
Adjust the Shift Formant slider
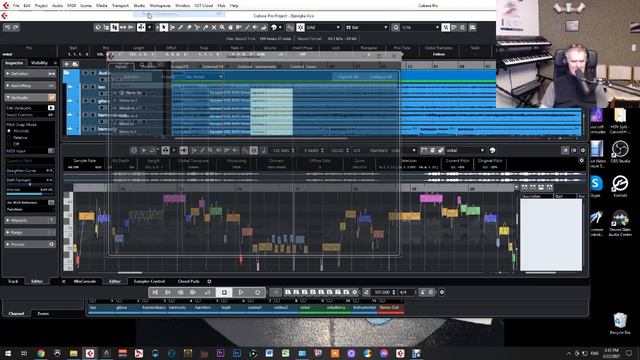(29, 184)
